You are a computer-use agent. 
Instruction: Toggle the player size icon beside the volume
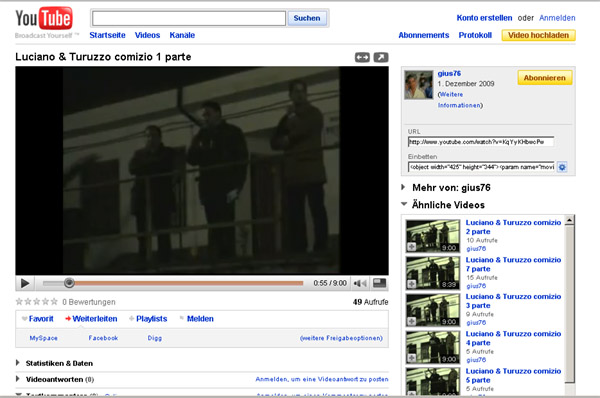(x=379, y=283)
